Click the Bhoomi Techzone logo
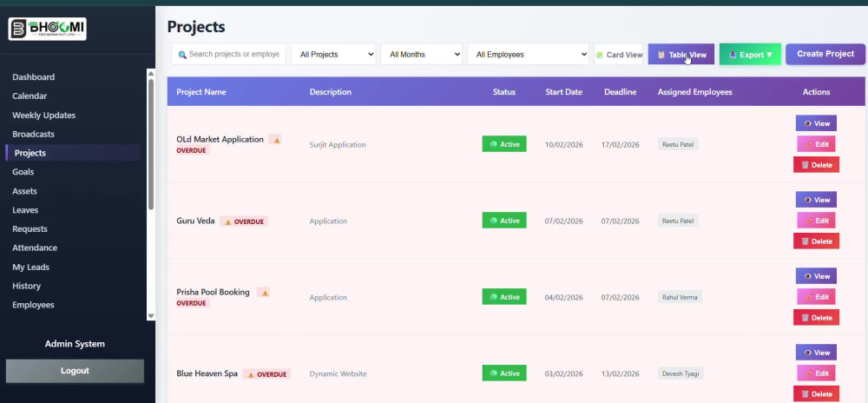The image size is (868, 403). tap(48, 29)
